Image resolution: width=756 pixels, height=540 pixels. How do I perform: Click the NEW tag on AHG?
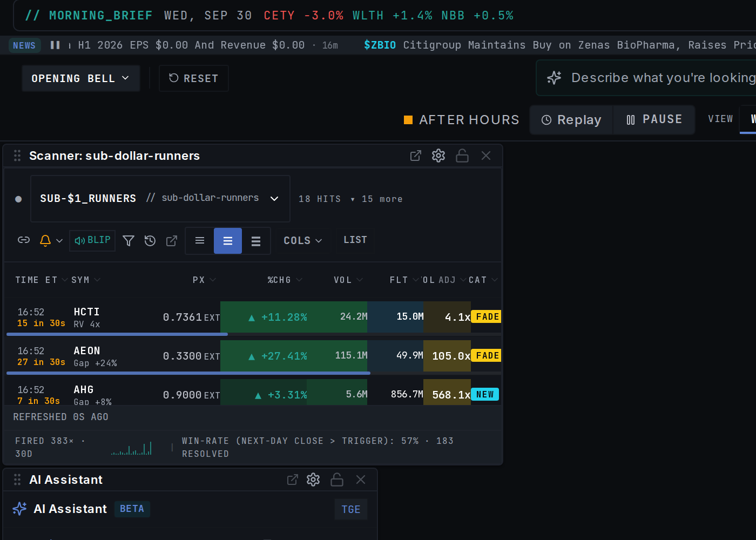484,394
